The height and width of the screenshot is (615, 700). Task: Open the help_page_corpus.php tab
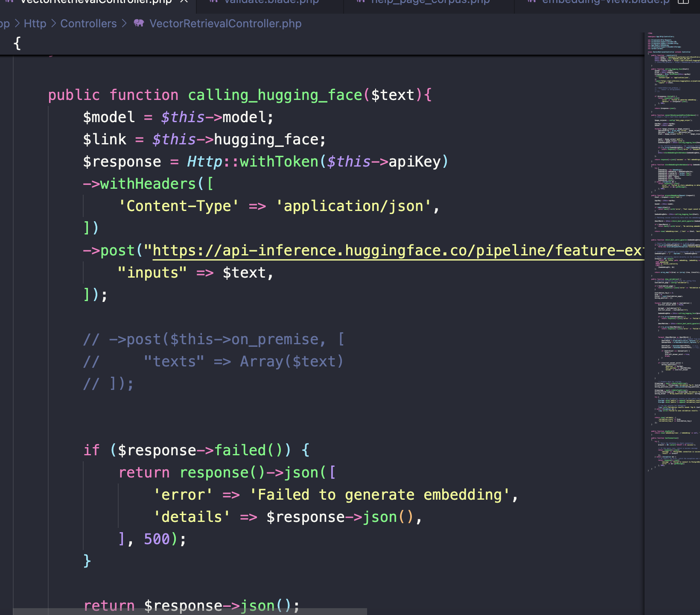[430, 2]
